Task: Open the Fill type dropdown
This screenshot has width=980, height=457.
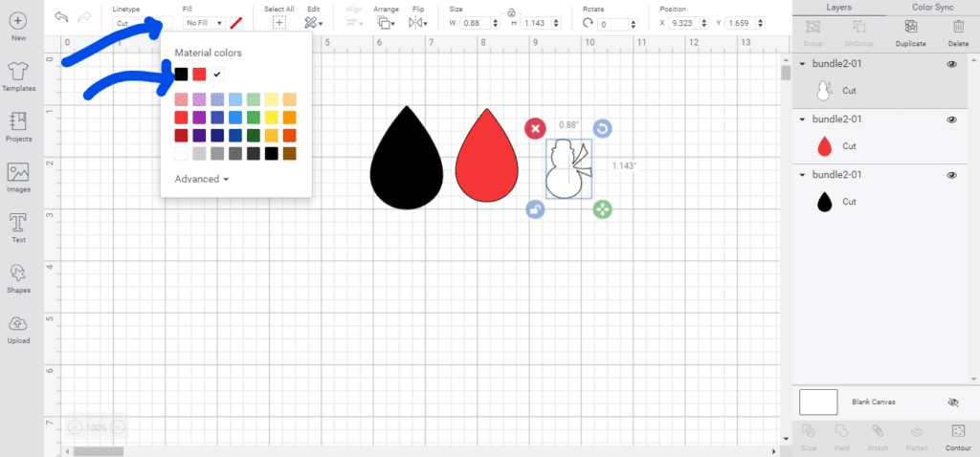Action: (204, 22)
